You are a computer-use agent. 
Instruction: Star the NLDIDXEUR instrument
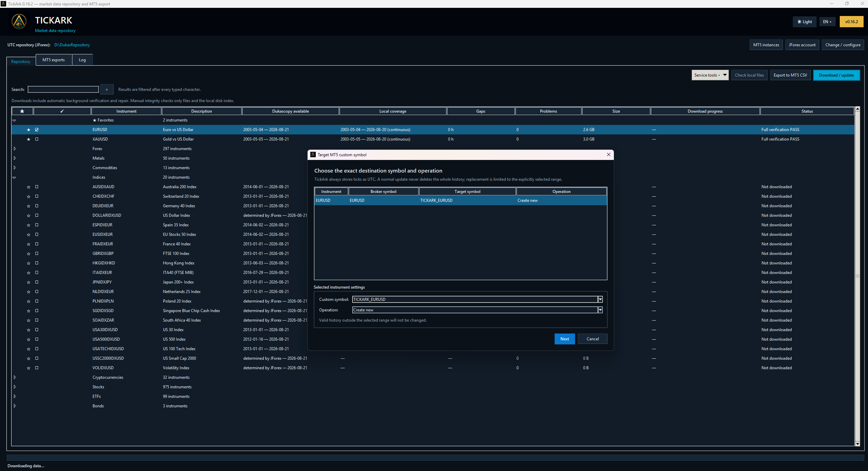pos(29,292)
